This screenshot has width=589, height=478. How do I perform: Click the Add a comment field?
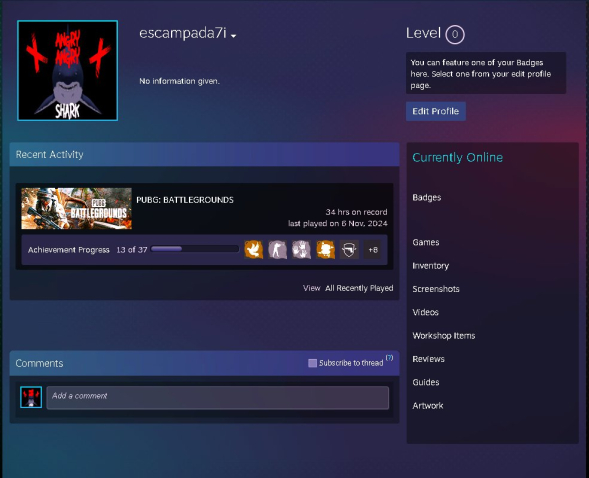[218, 398]
